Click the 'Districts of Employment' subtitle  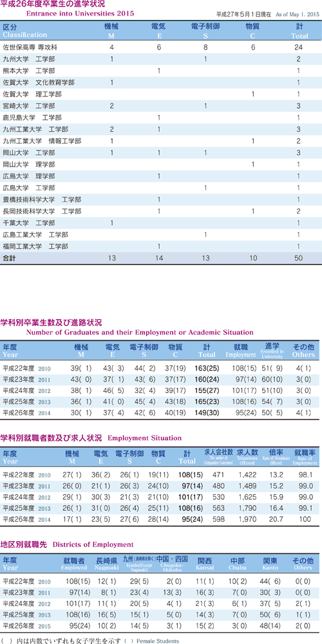[92, 545]
